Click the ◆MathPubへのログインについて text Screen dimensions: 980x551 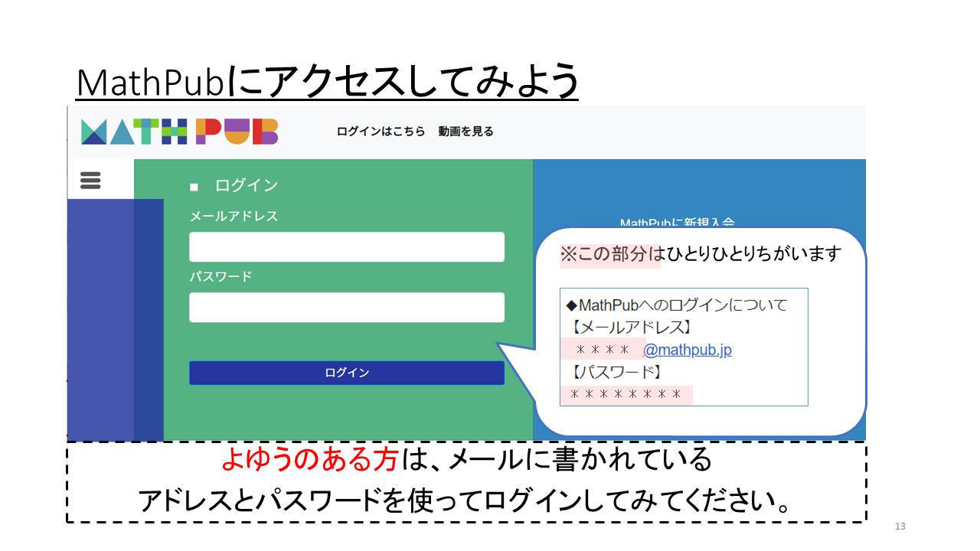(676, 305)
